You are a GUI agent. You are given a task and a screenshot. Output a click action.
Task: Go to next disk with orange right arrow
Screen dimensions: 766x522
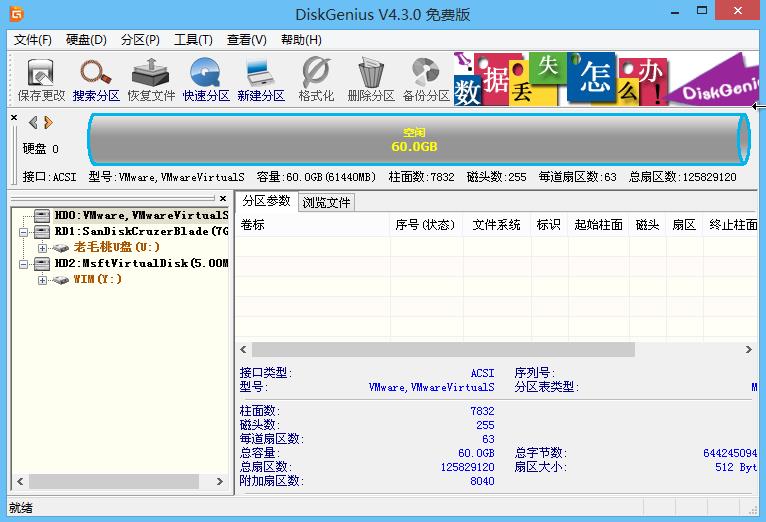click(x=48, y=123)
